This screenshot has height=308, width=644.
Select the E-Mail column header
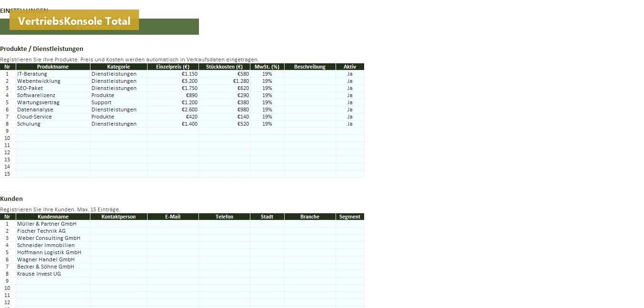point(173,217)
